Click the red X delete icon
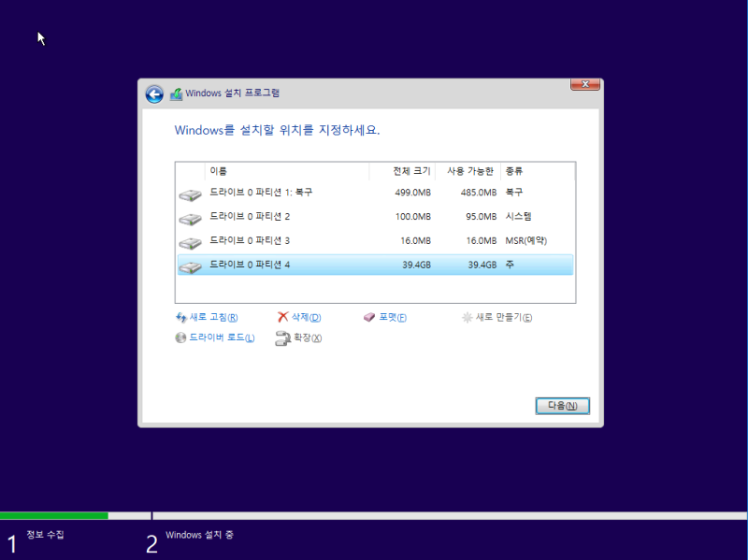Viewport: 748px width, 560px height. (283, 317)
